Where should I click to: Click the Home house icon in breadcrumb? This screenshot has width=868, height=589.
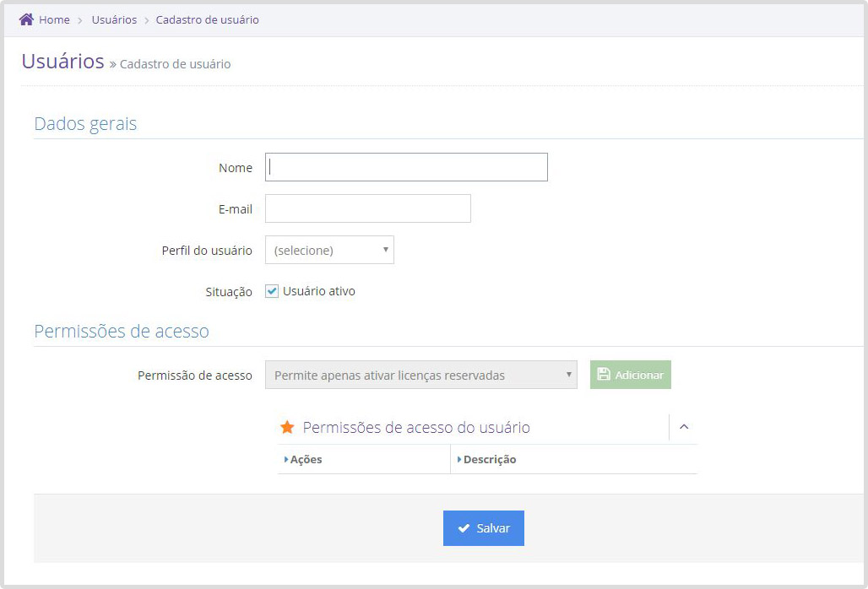(26, 19)
